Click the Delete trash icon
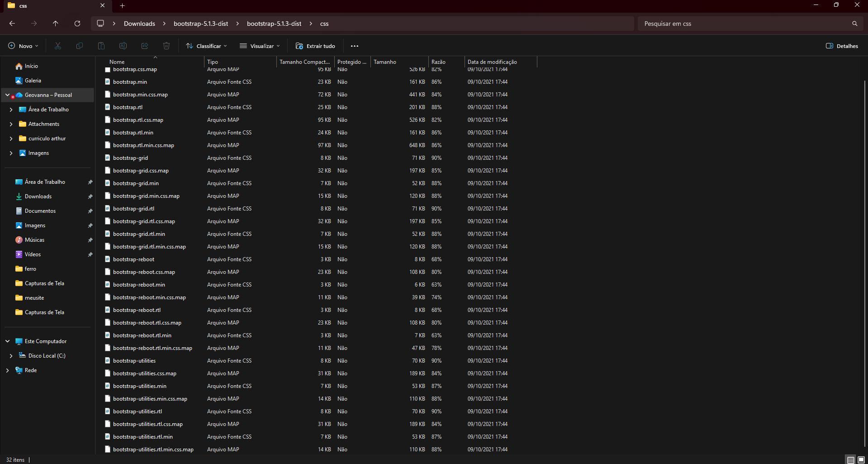The height and width of the screenshot is (464, 868). 166,46
